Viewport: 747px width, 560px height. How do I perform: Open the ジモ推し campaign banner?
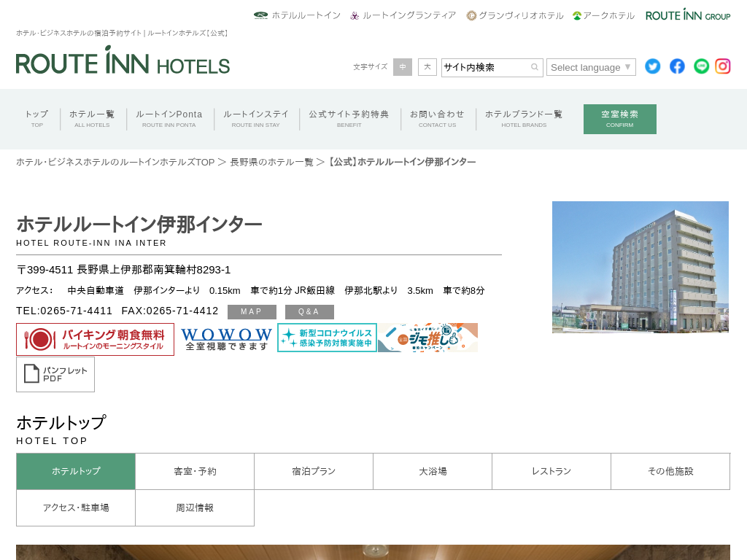[427, 338]
